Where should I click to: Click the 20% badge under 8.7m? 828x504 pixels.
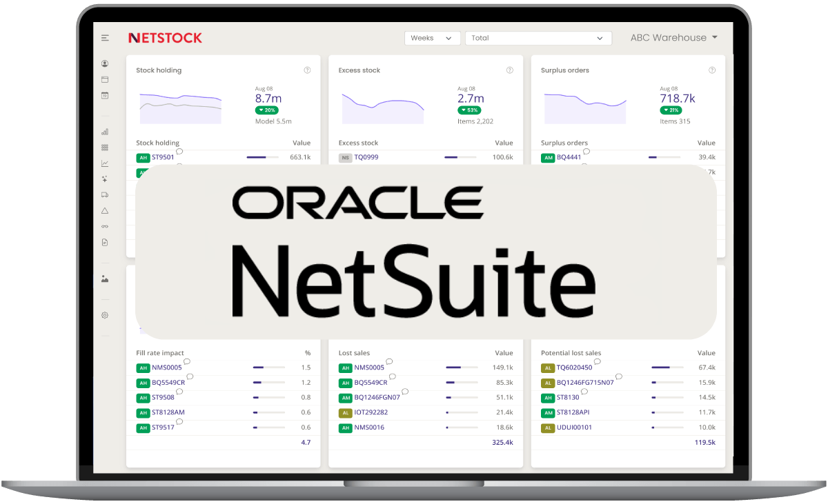[x=266, y=110]
